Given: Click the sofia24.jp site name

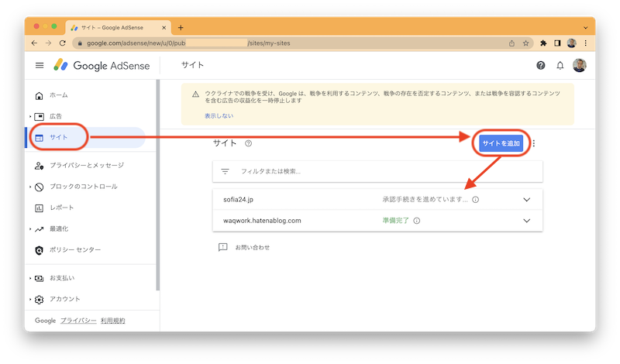Looking at the screenshot, I should pyautogui.click(x=238, y=200).
